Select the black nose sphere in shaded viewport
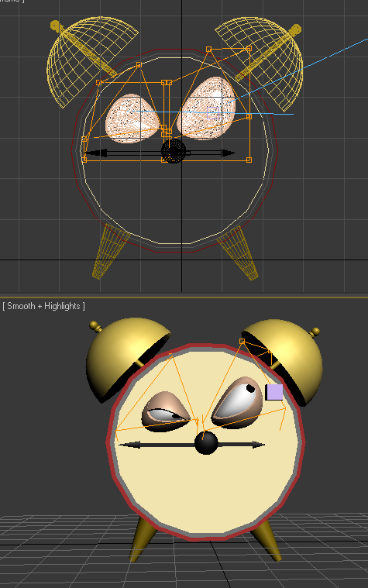This screenshot has height=588, width=368. pos(206,443)
